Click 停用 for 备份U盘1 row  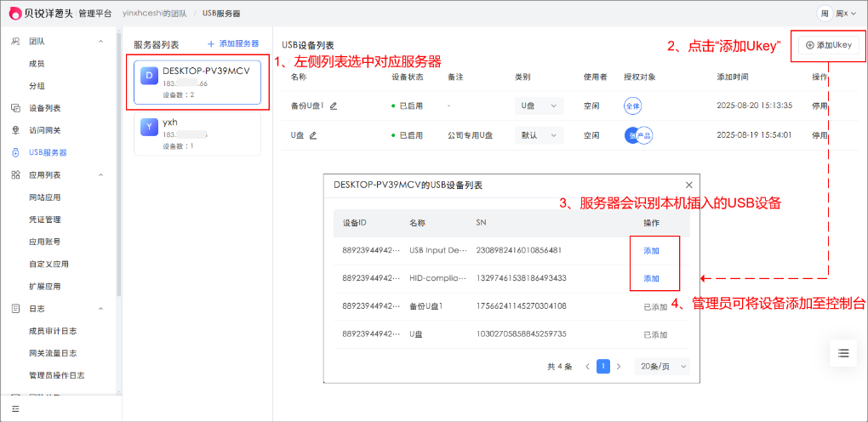tap(819, 105)
